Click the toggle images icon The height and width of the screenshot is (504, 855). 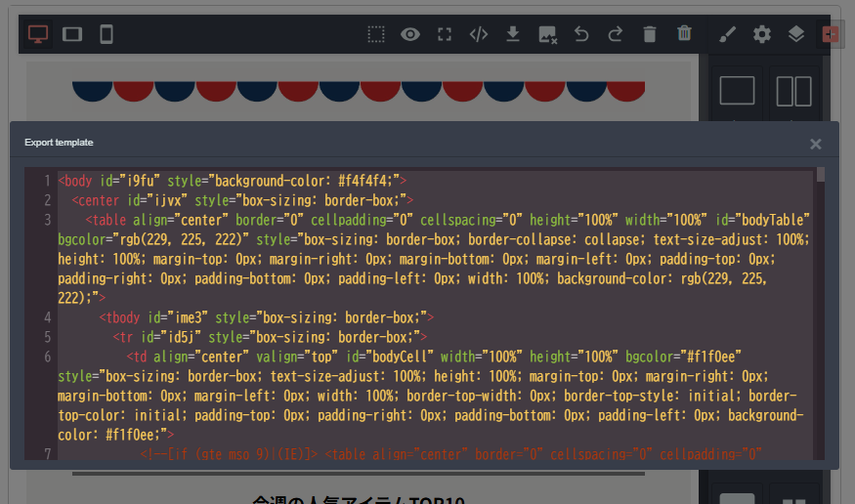pos(547,34)
